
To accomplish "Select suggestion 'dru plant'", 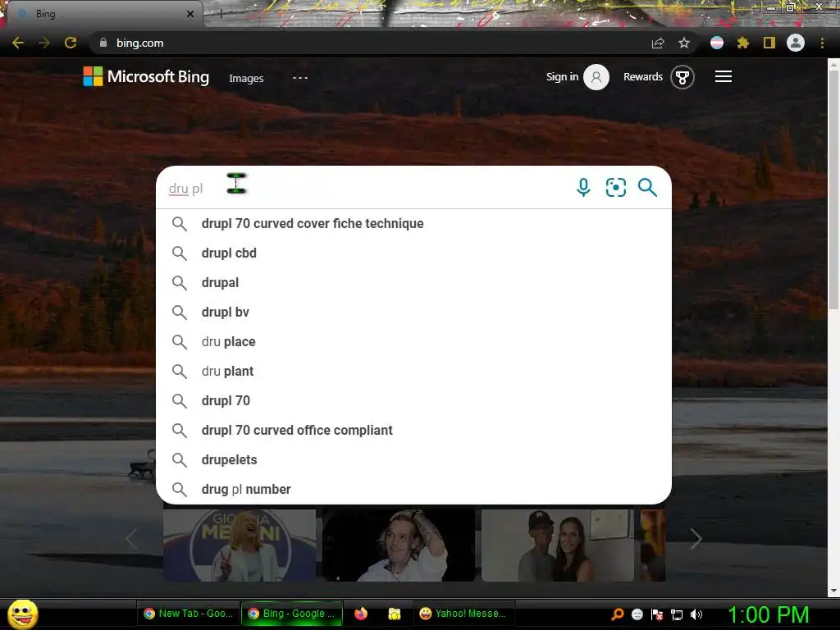I will [413, 371].
